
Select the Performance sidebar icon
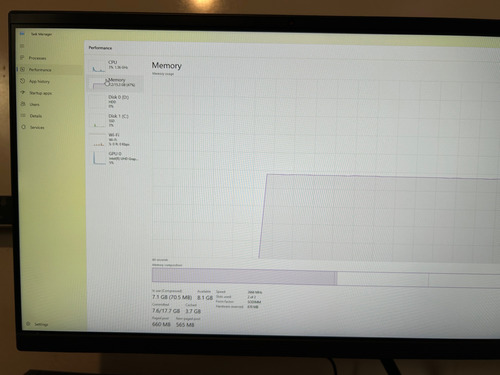tap(23, 69)
